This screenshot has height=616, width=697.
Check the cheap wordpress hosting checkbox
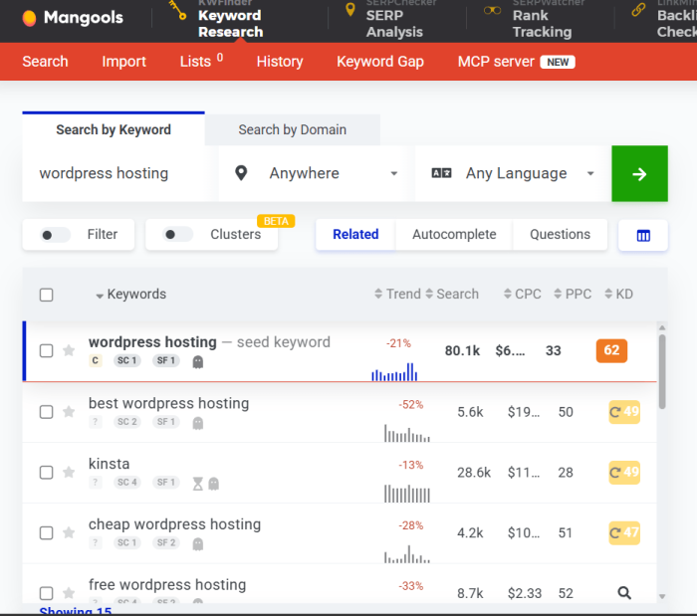pos(46,532)
